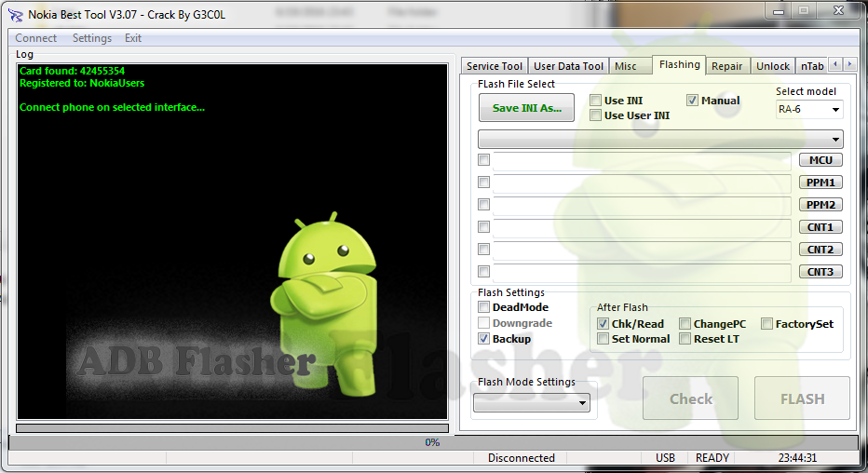Click the MCU file browse button

pos(821,160)
